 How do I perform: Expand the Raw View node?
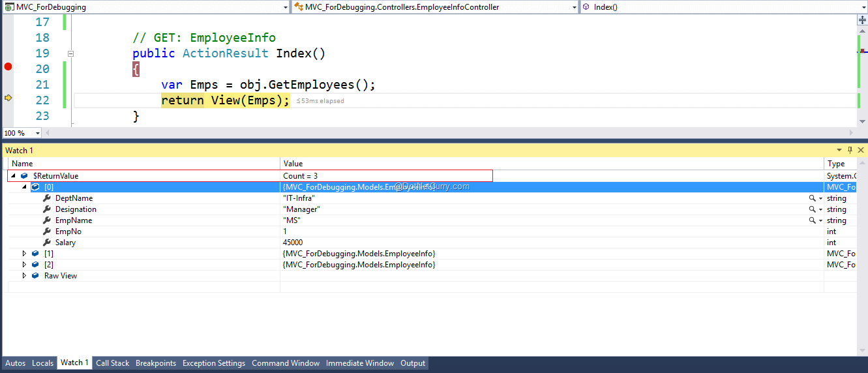coord(25,276)
